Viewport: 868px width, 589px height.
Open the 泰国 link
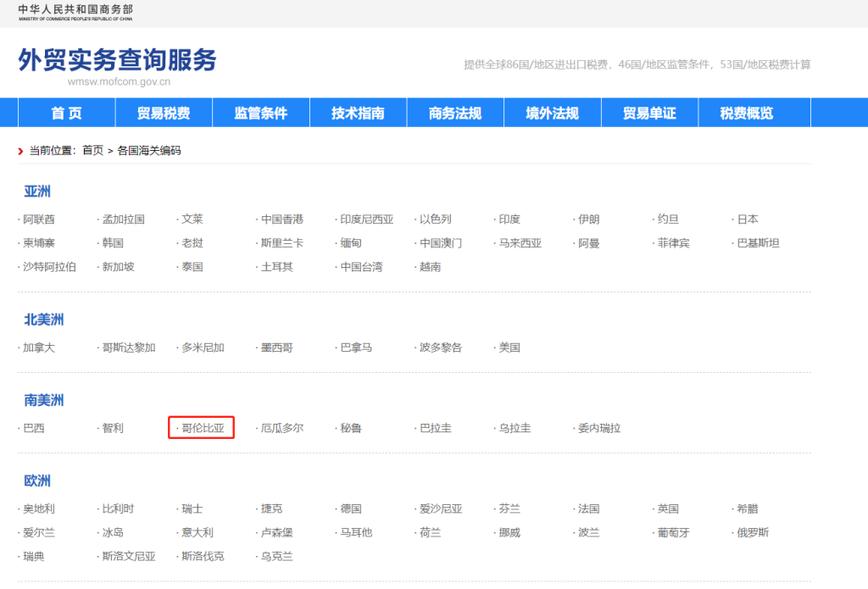[x=192, y=267]
